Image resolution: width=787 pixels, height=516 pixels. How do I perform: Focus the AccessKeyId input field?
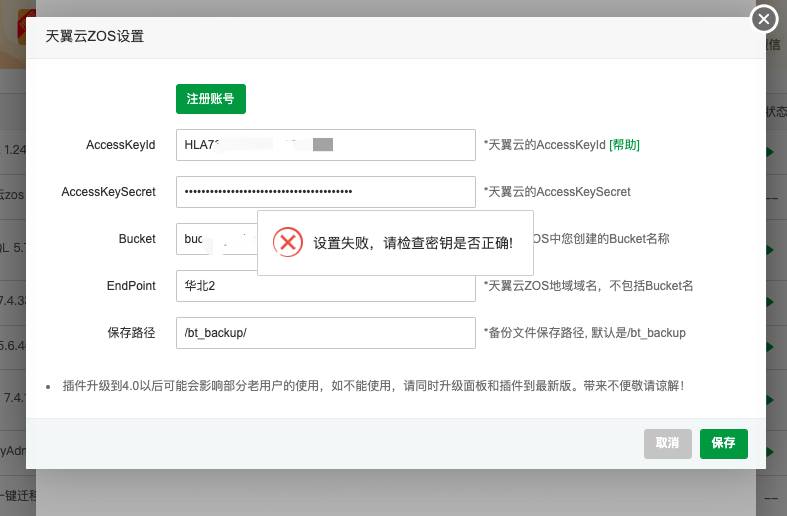326,145
